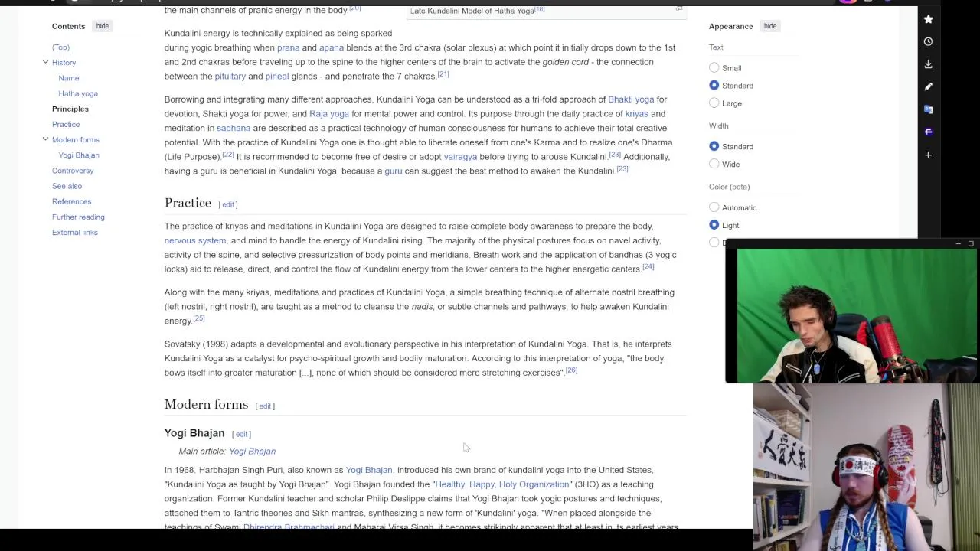The width and height of the screenshot is (980, 551).
Task: Go to Hatha yoga in Contents
Action: pos(78,93)
